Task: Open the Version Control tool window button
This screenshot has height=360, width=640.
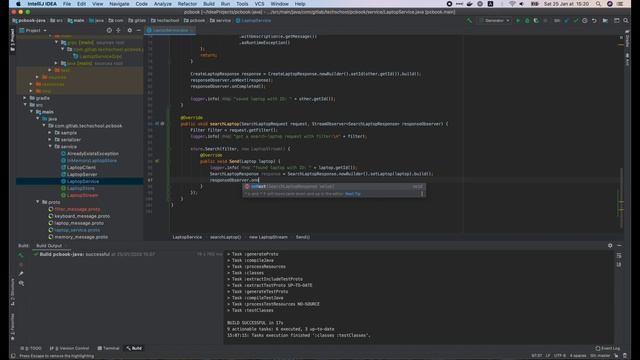Action: pyautogui.click(x=69, y=348)
